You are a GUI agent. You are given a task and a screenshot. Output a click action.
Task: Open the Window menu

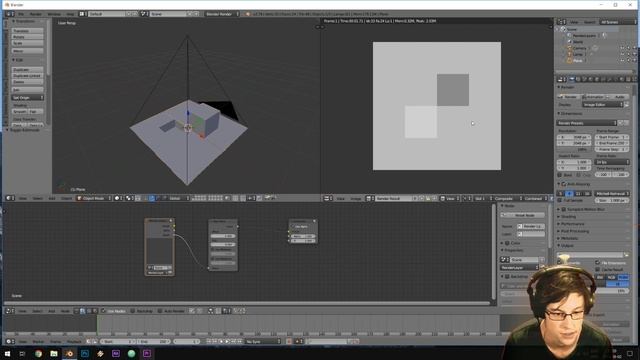click(54, 14)
